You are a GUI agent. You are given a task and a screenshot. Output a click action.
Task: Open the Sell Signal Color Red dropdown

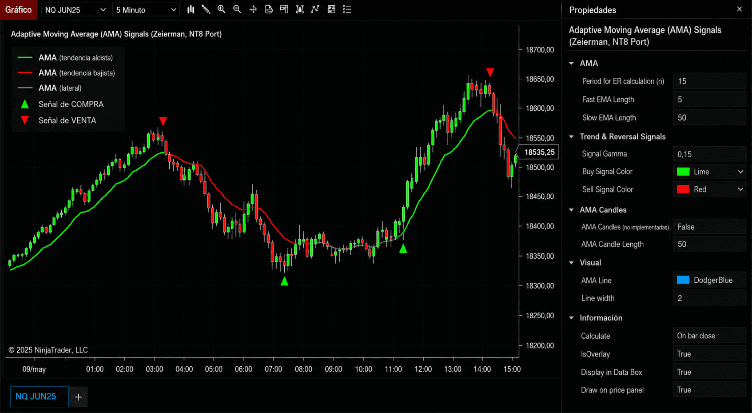710,189
